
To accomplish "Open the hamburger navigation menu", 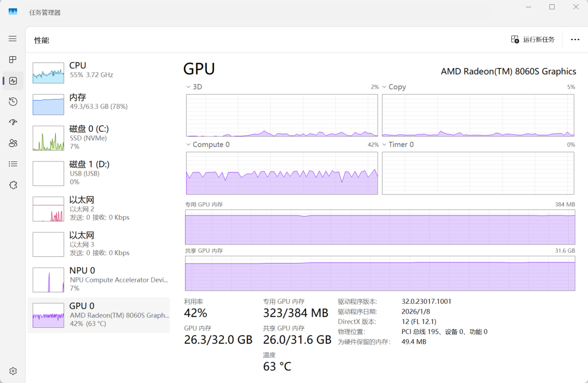I will tap(13, 39).
